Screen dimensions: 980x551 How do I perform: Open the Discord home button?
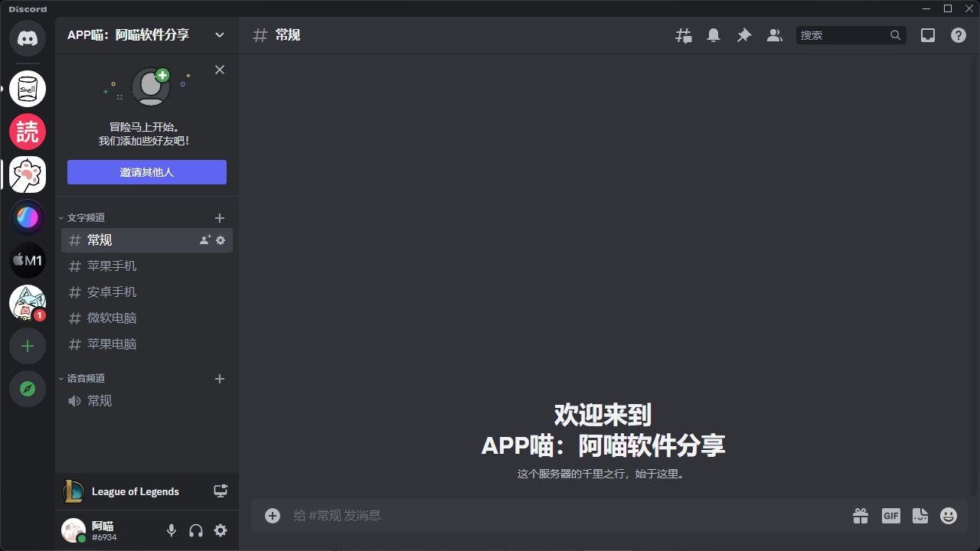28,36
